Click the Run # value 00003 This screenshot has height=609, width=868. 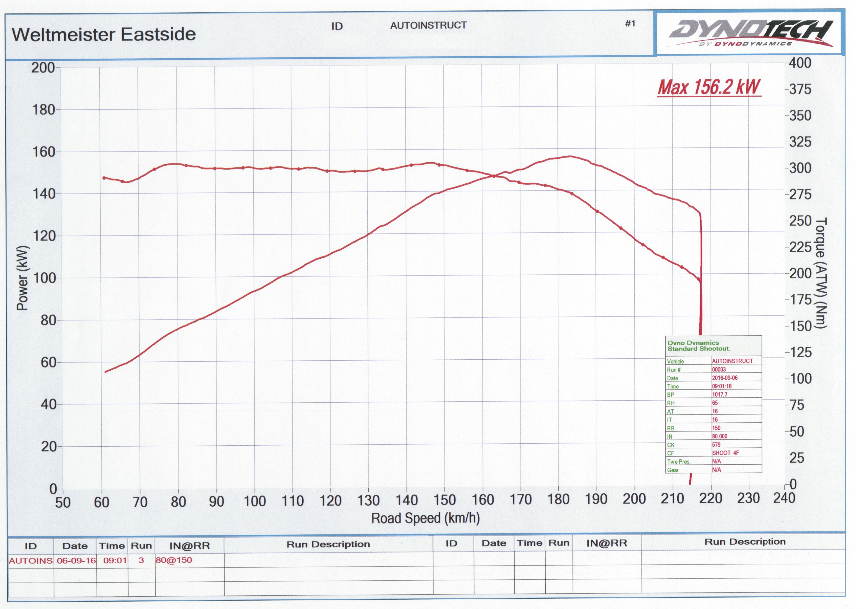tap(719, 369)
